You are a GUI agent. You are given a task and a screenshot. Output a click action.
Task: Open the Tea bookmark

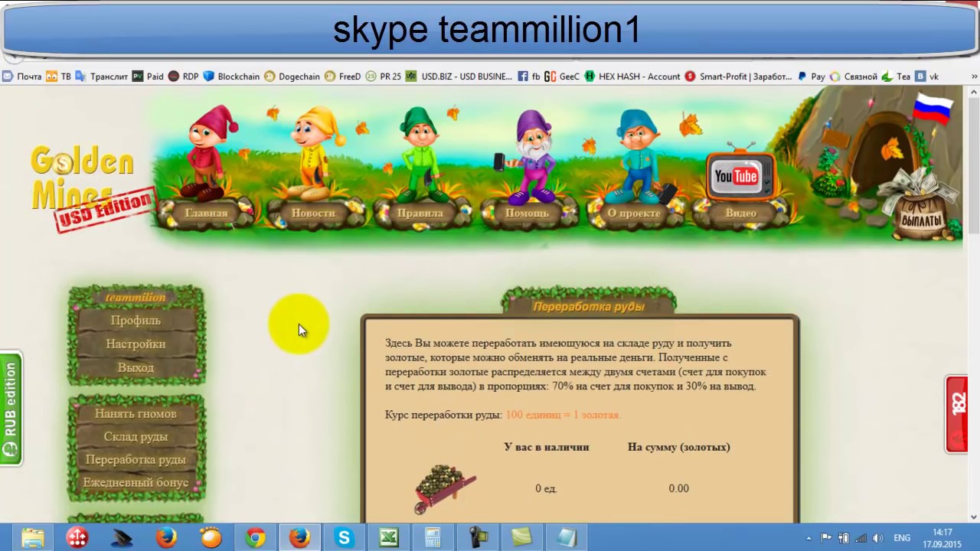pyautogui.click(x=896, y=77)
